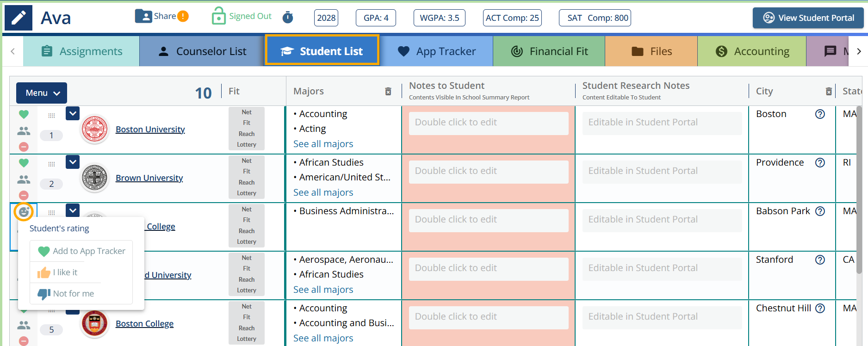Screen dimensions: 868x346
Task: Open help icon next to Babson Park
Action: click(820, 211)
